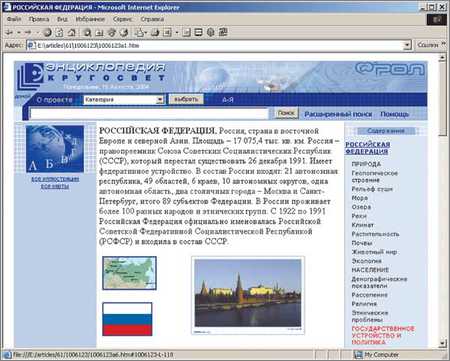Open the Файл menu
The height and width of the screenshot is (361, 450).
(14, 19)
